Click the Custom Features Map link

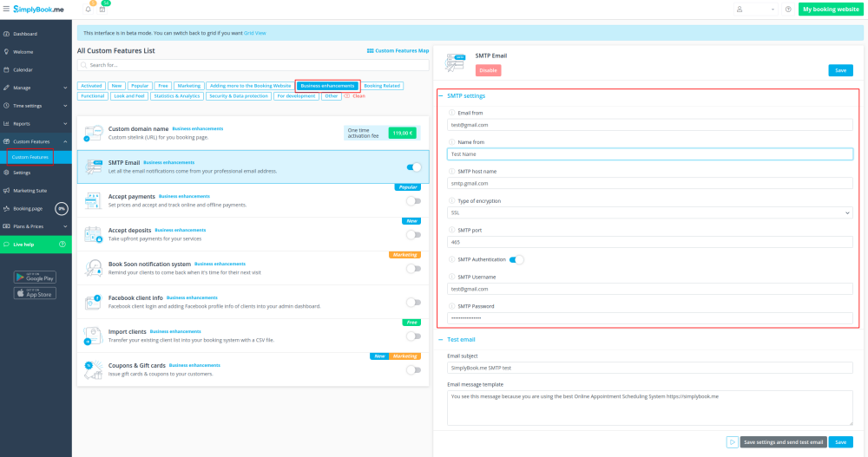[398, 51]
